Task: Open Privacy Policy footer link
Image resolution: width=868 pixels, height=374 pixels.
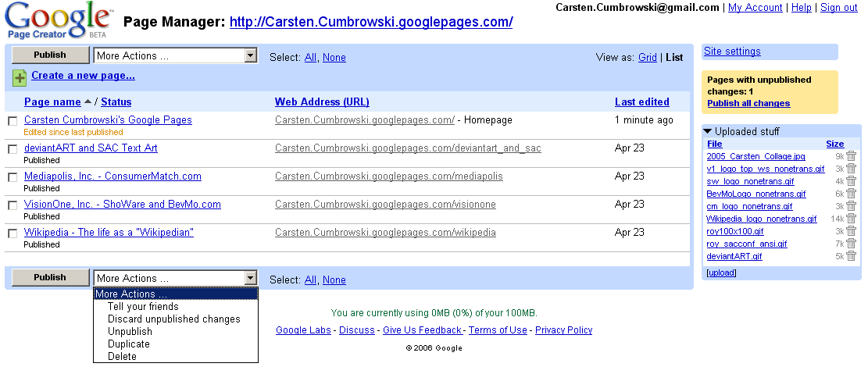Action: tap(563, 330)
